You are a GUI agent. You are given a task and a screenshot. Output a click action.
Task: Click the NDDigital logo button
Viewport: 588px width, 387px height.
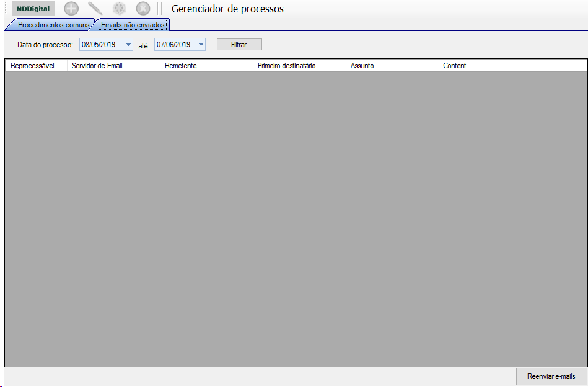pyautogui.click(x=33, y=9)
